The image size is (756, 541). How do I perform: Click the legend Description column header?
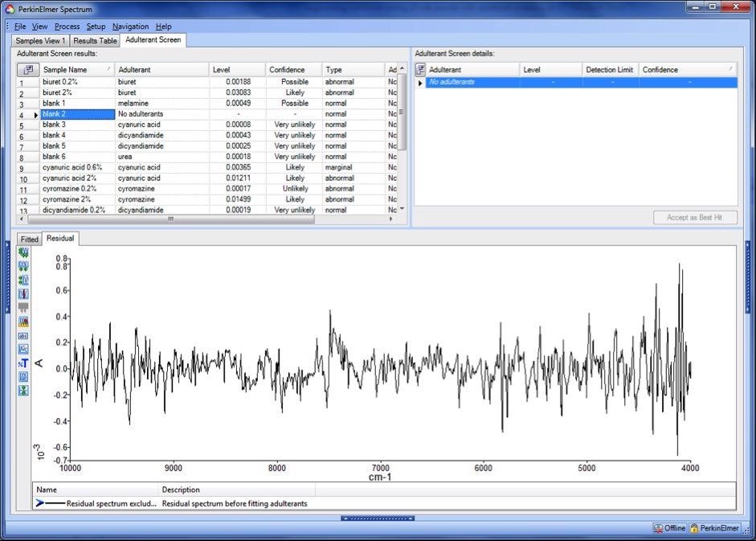(237, 490)
